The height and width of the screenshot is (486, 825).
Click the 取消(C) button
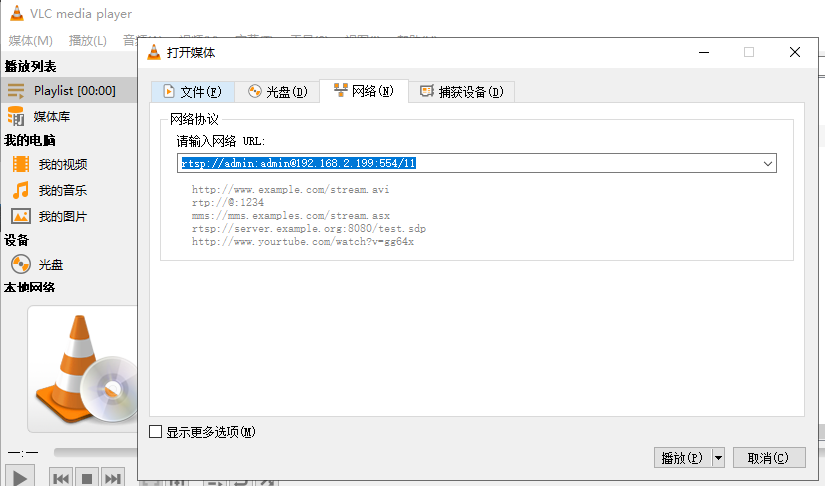pyautogui.click(x=769, y=458)
